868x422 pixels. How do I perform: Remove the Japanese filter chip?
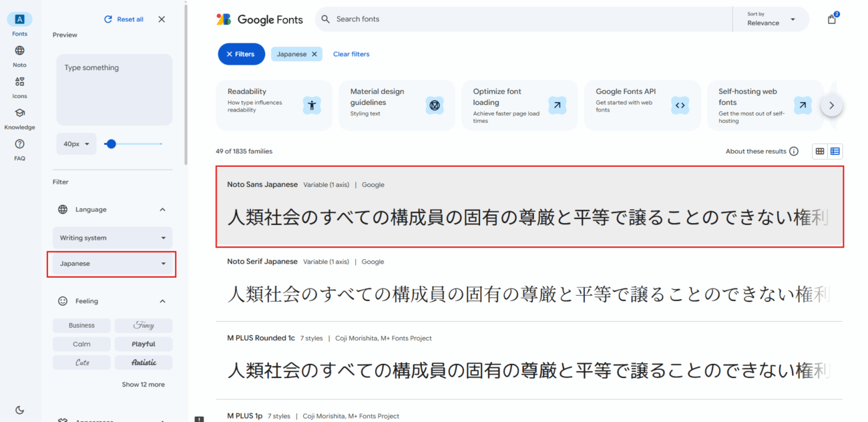[x=314, y=54]
